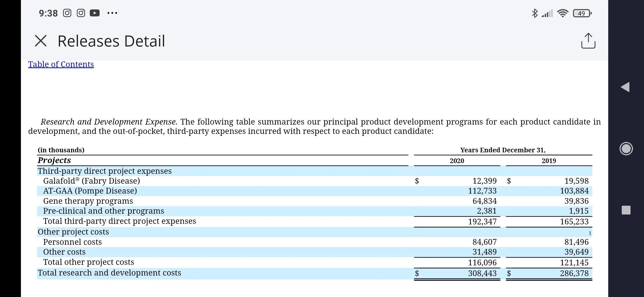Screen dimensions: 644x297
Task: Tap the share upload icon
Action: point(588,41)
